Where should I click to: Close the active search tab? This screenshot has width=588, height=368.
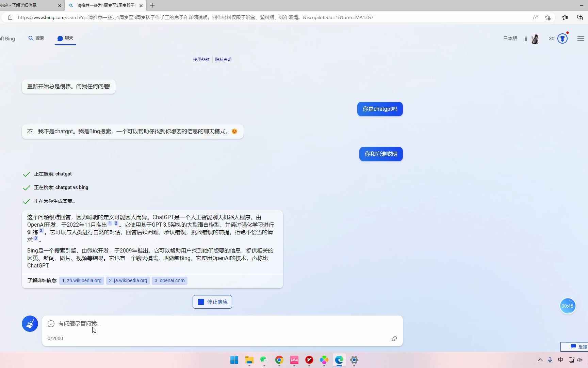[141, 5]
